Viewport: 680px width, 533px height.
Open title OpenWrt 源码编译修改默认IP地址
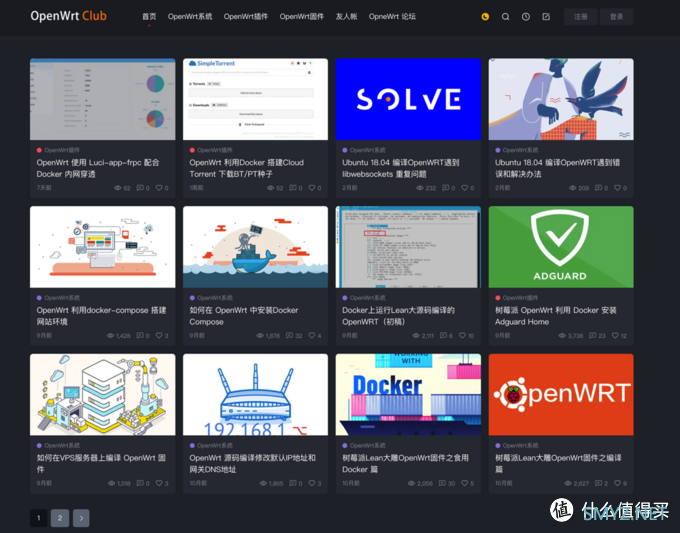[x=252, y=464]
